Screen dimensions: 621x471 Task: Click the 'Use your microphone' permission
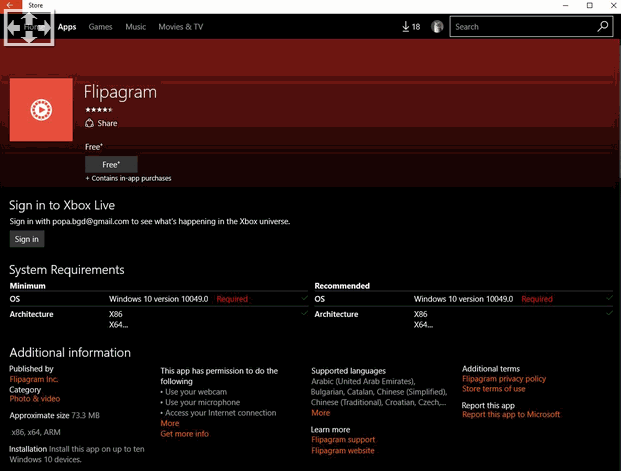pyautogui.click(x=200, y=402)
